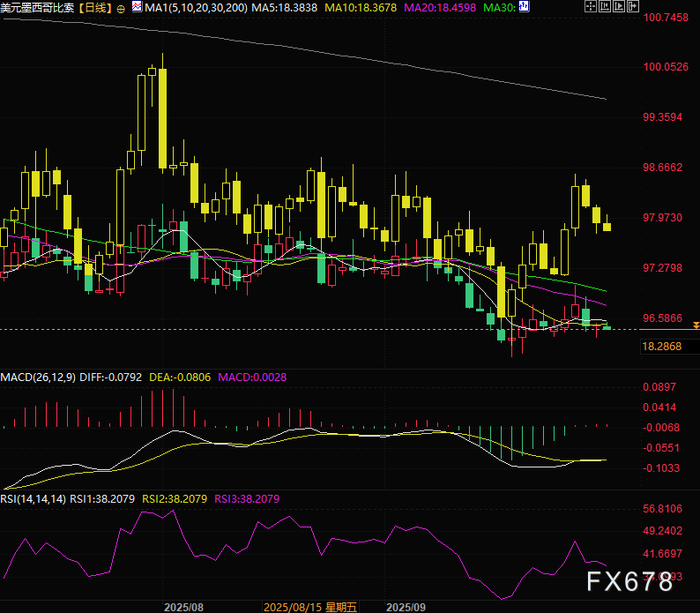Click the 2025/09 time axis label
The image size is (700, 613).
coord(406,607)
